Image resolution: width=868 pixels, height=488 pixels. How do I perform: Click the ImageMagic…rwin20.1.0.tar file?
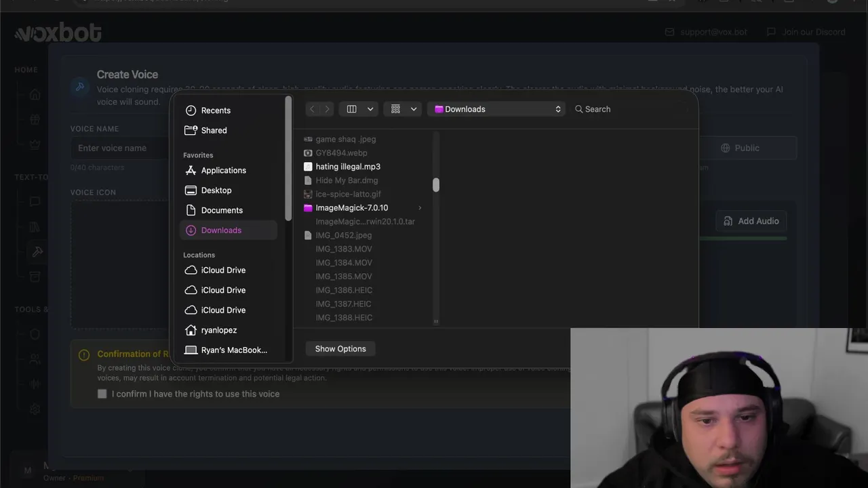click(x=365, y=222)
